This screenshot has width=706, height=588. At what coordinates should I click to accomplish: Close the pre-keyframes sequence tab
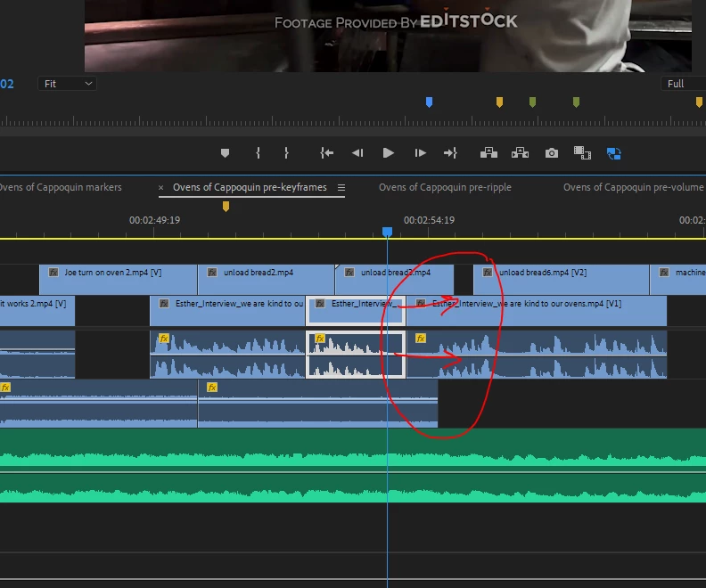click(160, 188)
